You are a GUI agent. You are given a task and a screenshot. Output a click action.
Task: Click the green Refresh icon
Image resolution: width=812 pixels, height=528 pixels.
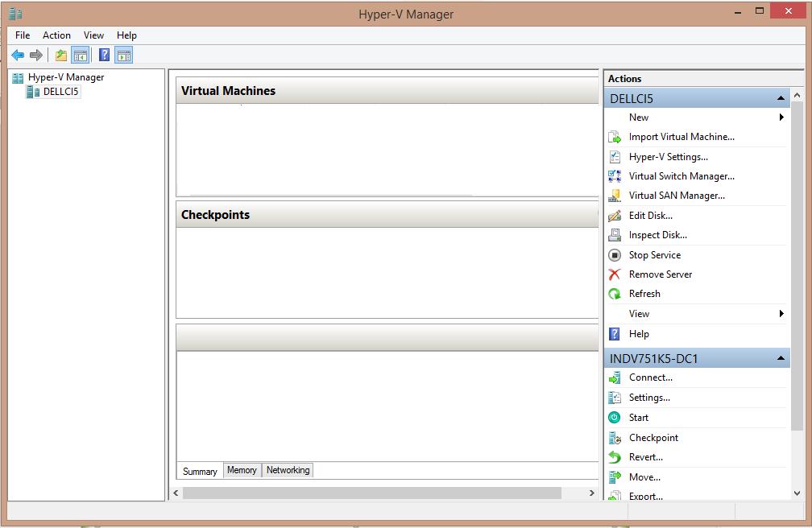pyautogui.click(x=614, y=294)
